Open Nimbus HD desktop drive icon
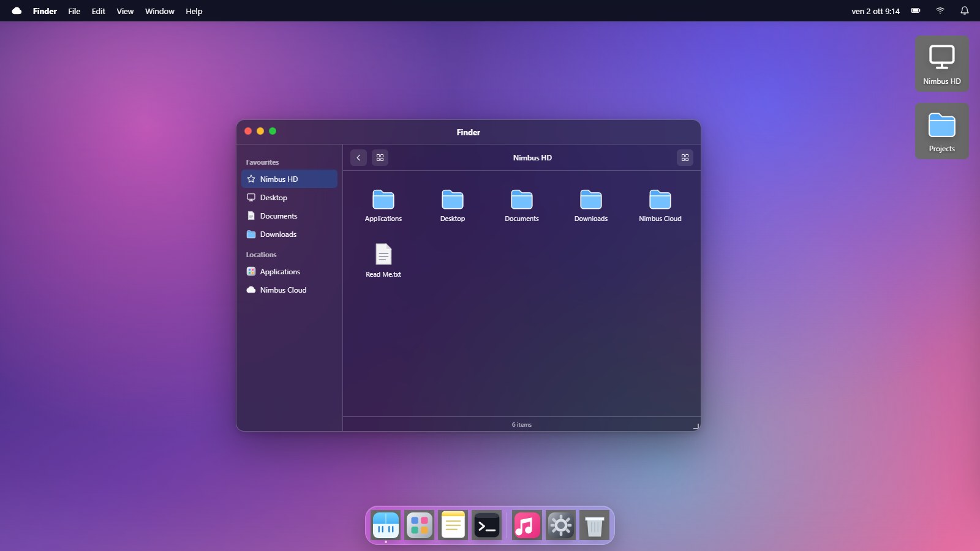The image size is (980, 551). pyautogui.click(x=942, y=64)
